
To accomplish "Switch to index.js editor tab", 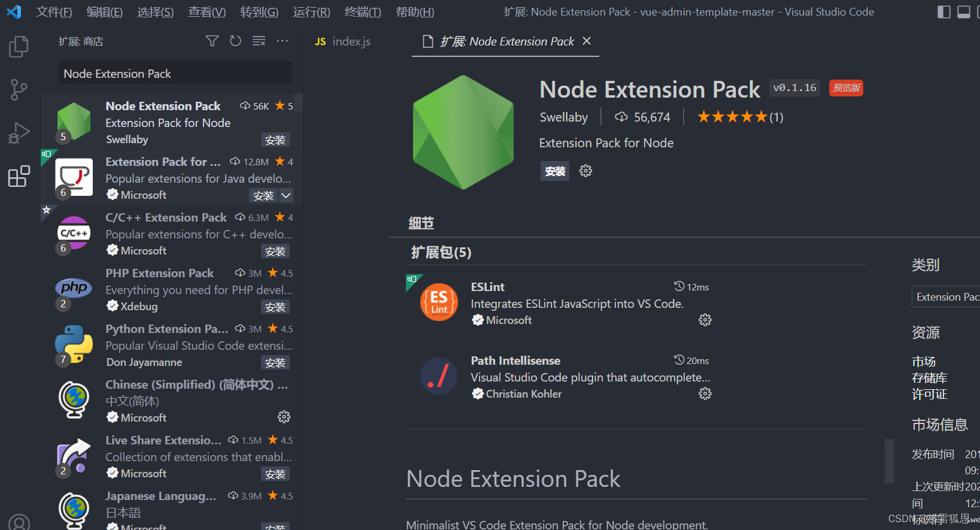I will coord(343,41).
